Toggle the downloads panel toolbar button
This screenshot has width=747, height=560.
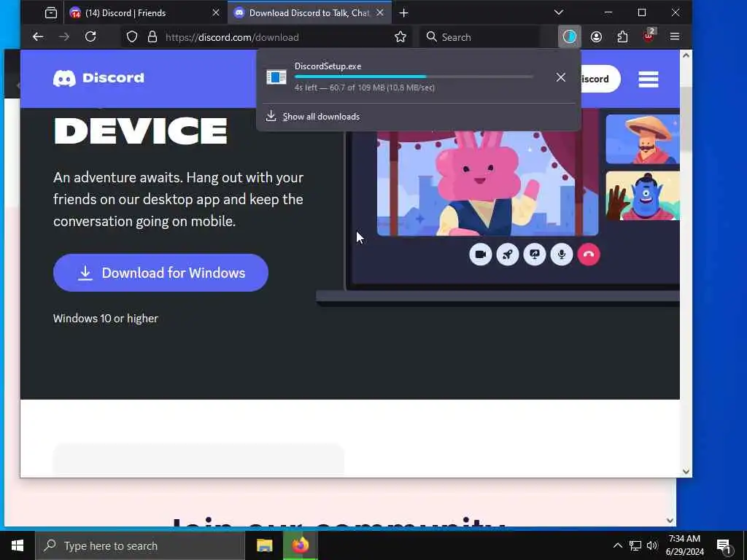[x=569, y=36]
